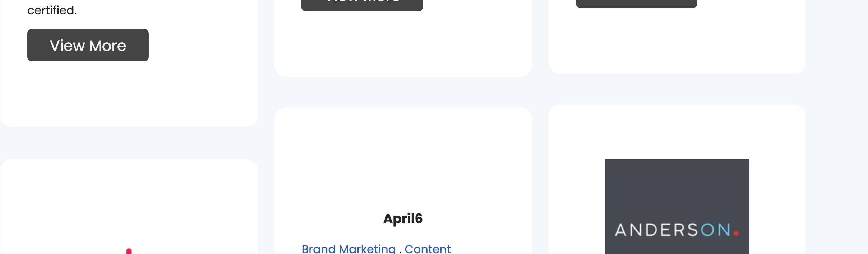Screen dimensions: 868x254
Task: Open the Anderson logo image
Action: [677, 206]
